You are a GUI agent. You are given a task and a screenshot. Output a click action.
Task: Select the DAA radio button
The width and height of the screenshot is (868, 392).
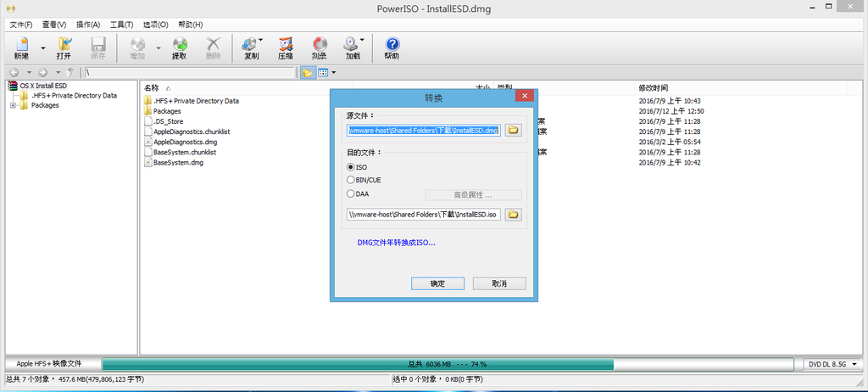pos(350,193)
